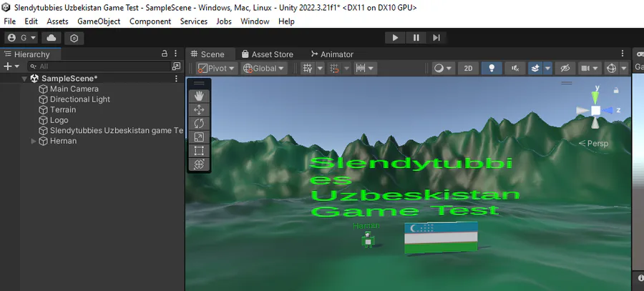The width and height of the screenshot is (644, 291).
Task: Open the Global handle rotation dropdown
Action: click(263, 68)
